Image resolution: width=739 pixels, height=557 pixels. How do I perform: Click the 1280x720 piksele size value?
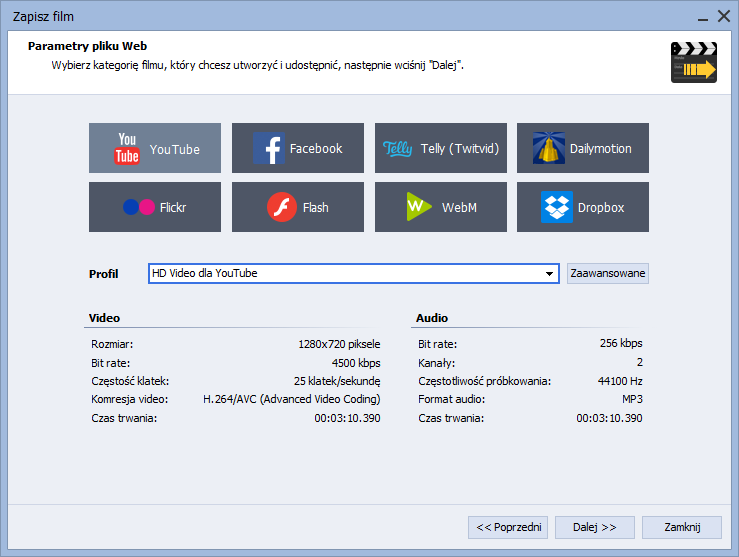click(x=339, y=344)
